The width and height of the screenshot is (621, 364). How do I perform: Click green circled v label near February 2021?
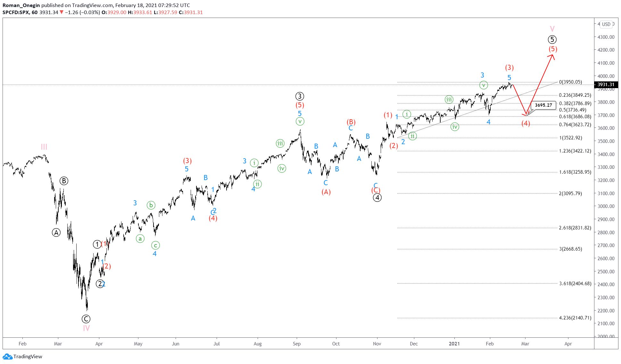(x=484, y=85)
